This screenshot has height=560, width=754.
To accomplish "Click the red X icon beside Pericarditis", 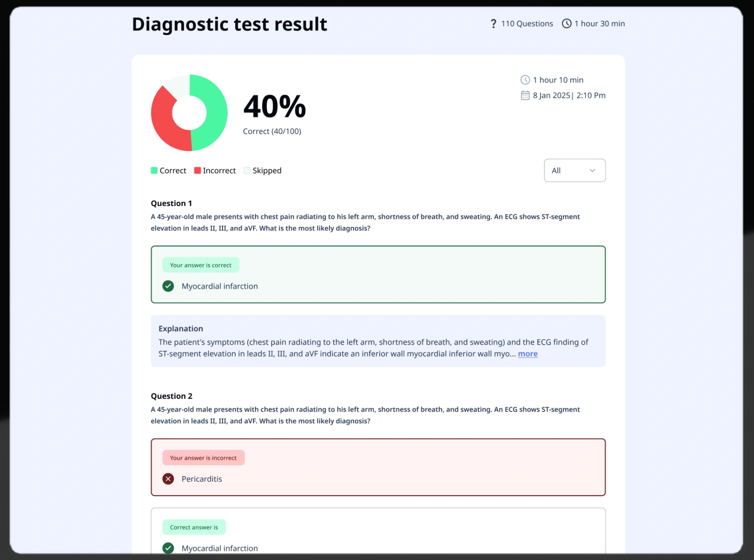I will [168, 479].
